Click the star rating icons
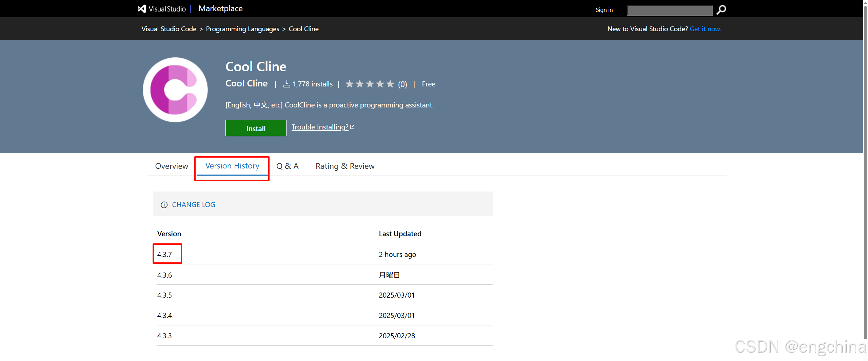868x361 pixels. coord(370,84)
